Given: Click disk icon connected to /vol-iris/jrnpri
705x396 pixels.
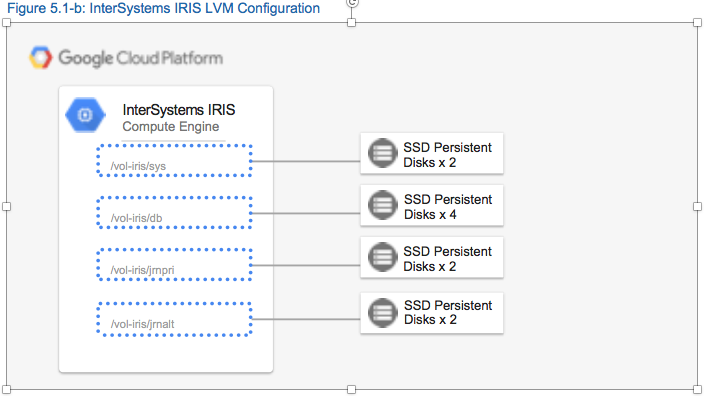Looking at the screenshot, I should pyautogui.click(x=383, y=257).
